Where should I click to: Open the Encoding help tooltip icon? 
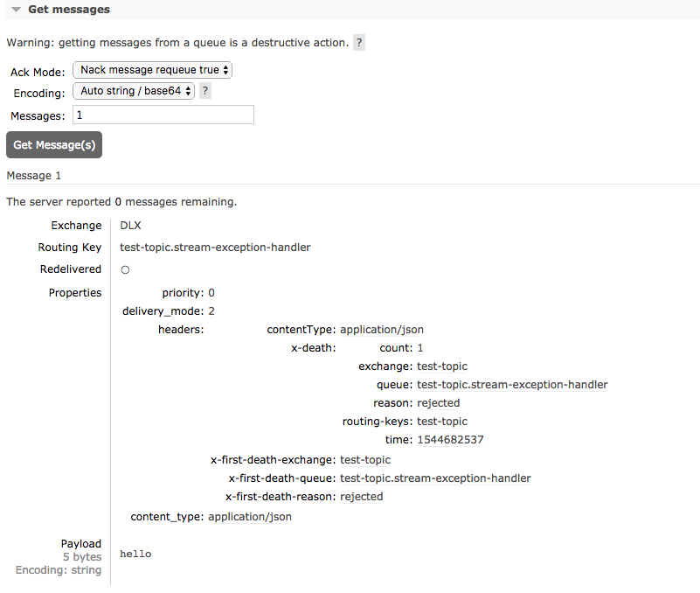click(205, 90)
